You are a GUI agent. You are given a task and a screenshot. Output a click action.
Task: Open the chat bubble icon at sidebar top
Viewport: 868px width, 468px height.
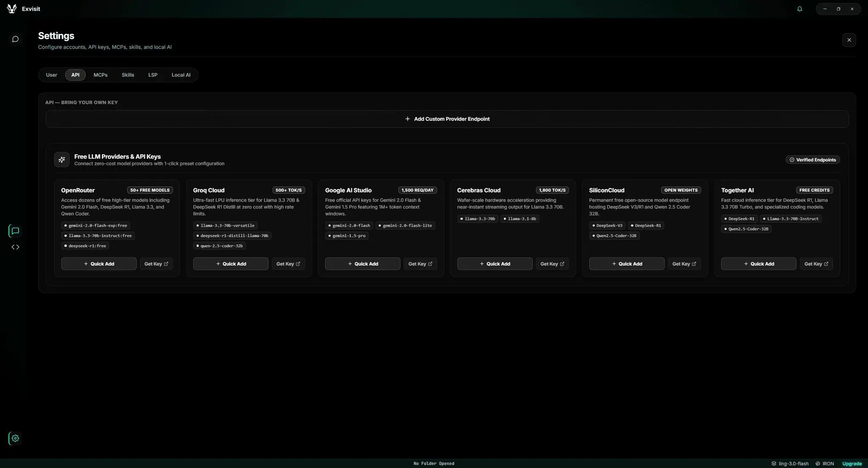(15, 39)
